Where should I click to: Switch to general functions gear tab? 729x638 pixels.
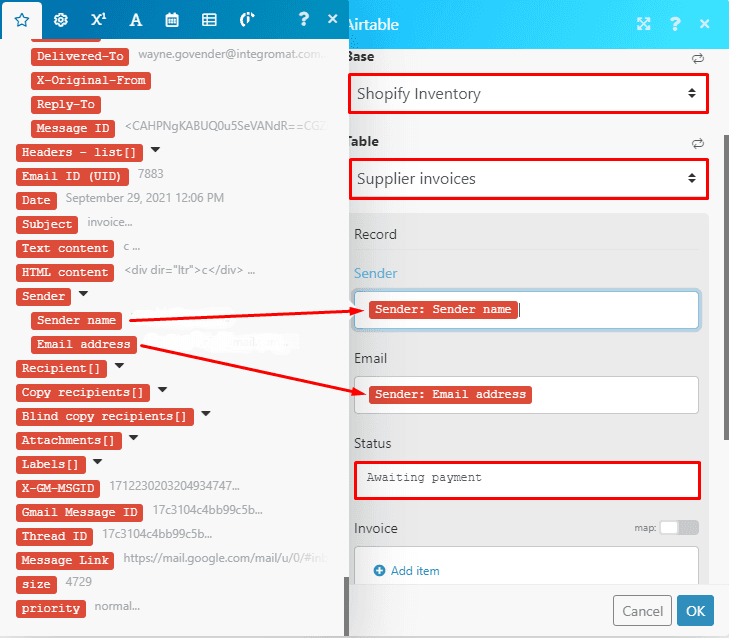click(60, 20)
